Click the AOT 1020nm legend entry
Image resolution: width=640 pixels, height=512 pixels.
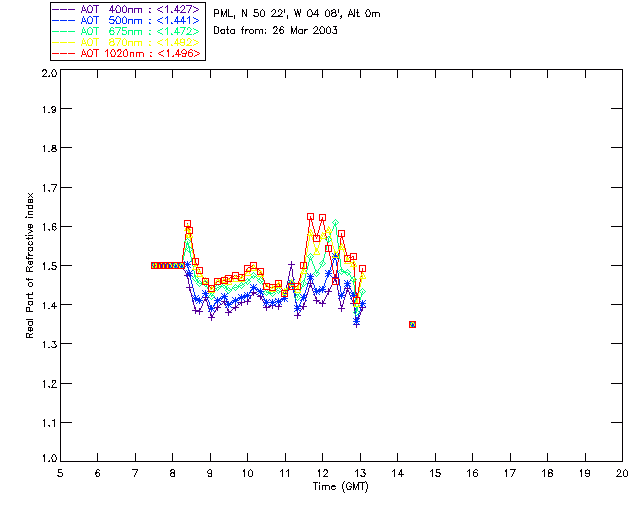pyautogui.click(x=126, y=53)
